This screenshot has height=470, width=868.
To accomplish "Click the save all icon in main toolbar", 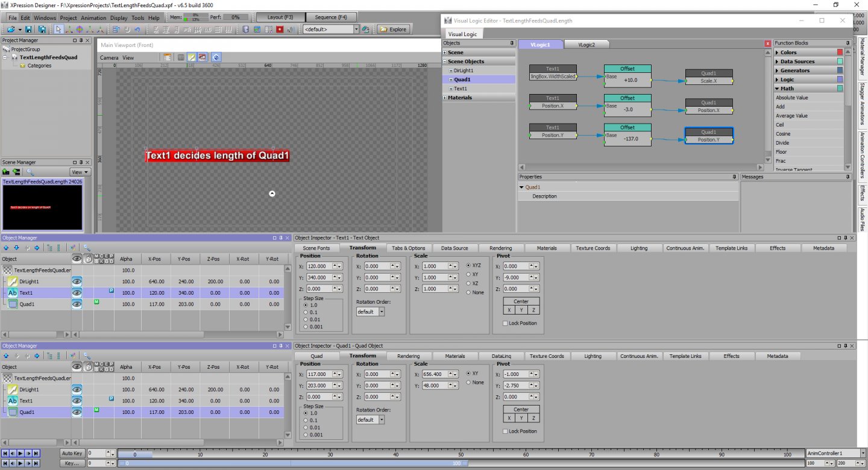I will tap(42, 29).
